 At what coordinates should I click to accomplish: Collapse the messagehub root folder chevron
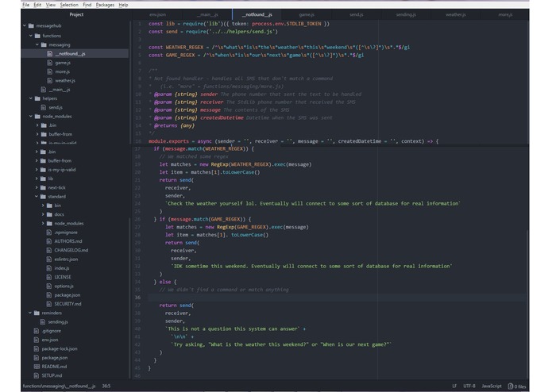point(25,25)
